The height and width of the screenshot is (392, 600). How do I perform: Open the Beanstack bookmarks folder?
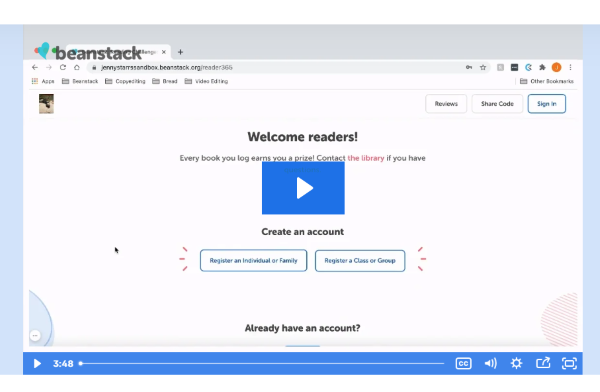tap(80, 81)
